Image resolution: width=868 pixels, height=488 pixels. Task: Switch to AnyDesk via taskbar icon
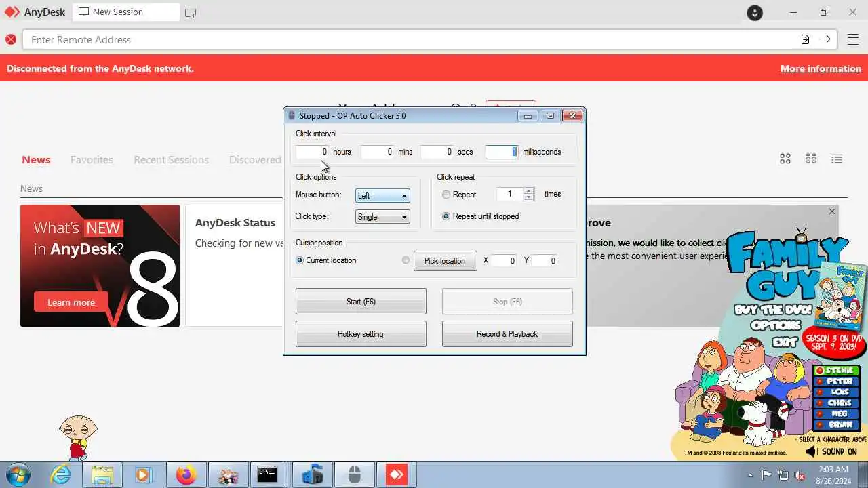(396, 474)
